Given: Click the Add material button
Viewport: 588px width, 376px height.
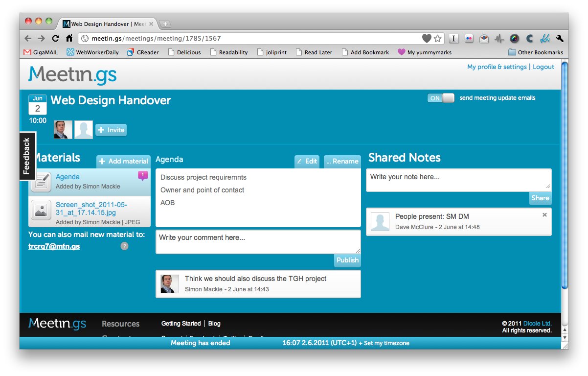Looking at the screenshot, I should [x=123, y=161].
